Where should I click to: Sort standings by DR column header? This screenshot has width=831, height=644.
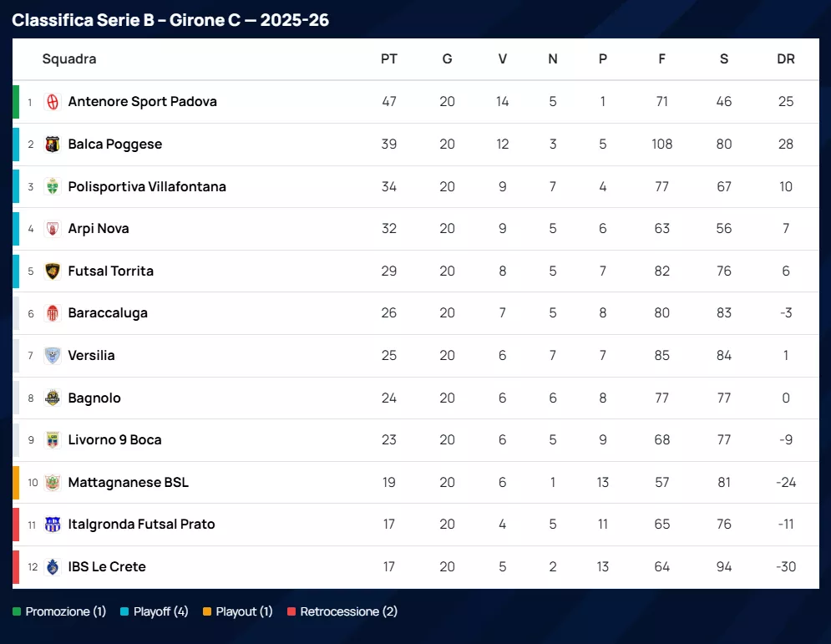pyautogui.click(x=786, y=59)
